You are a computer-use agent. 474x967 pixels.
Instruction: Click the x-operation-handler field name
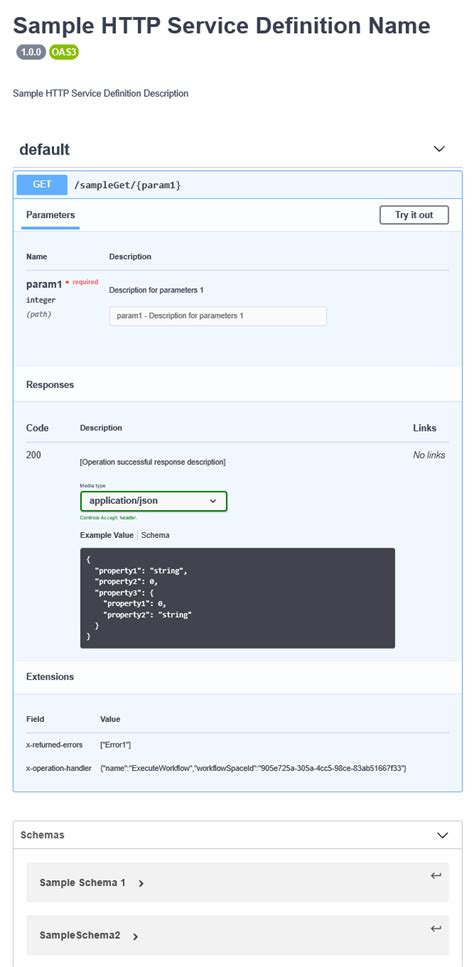click(x=59, y=768)
